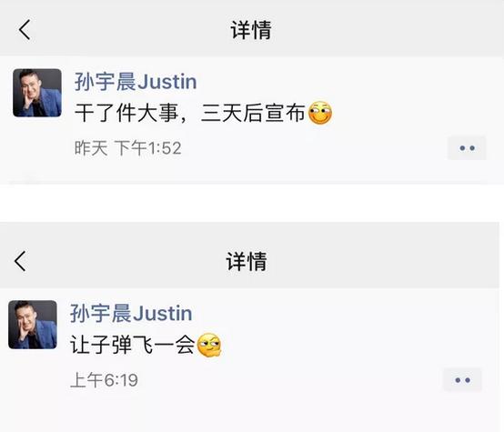The image size is (504, 432).
Task: Click the white gap separating the two screenshots
Action: click(252, 203)
